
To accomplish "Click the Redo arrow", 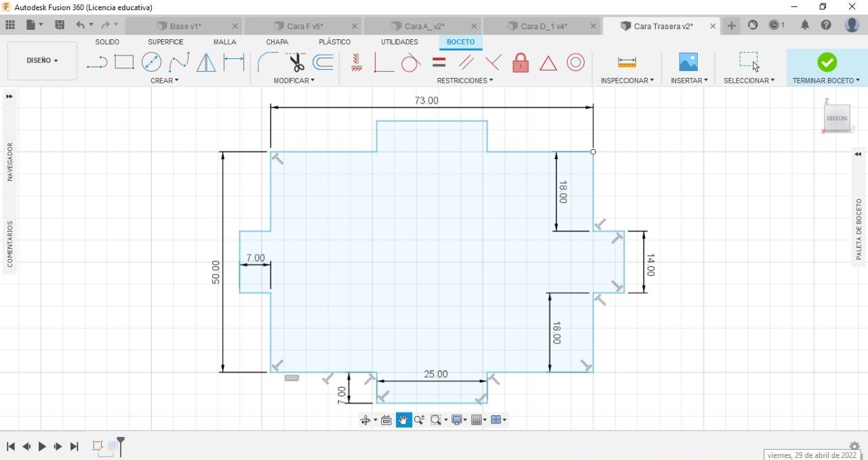I will (105, 25).
